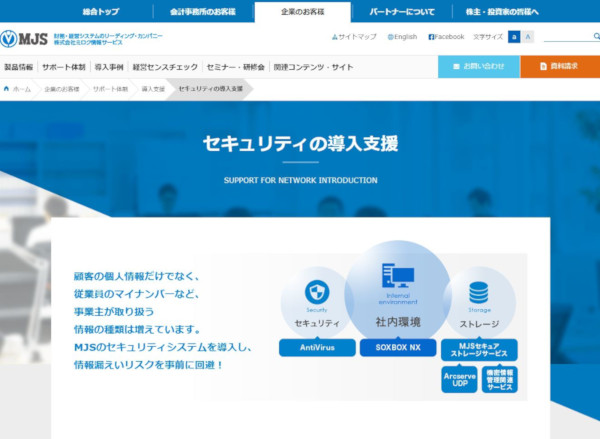Click the セキュリティの導入支援 breadcrumb item
Image resolution: width=600 pixels, height=439 pixels.
211,89
